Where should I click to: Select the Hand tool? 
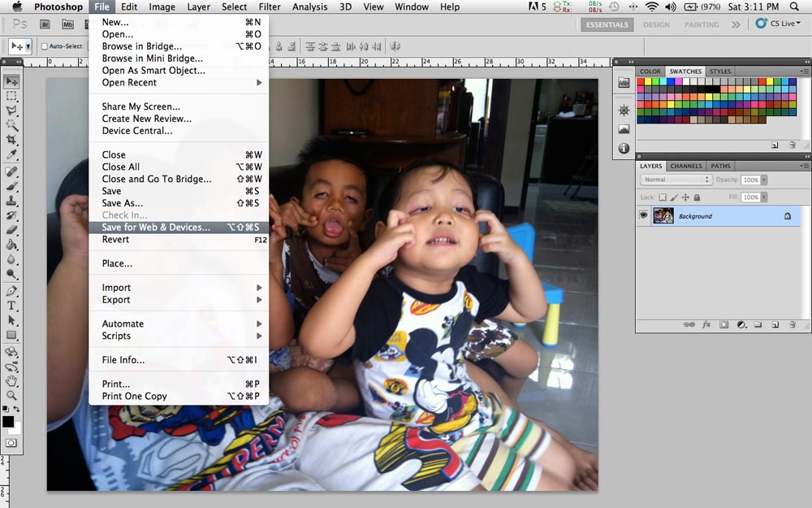11,380
